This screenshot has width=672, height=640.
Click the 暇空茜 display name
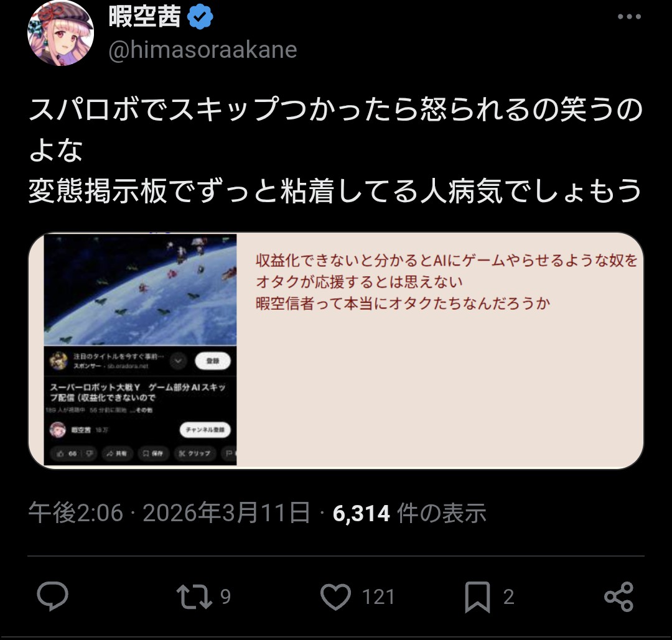[145, 17]
